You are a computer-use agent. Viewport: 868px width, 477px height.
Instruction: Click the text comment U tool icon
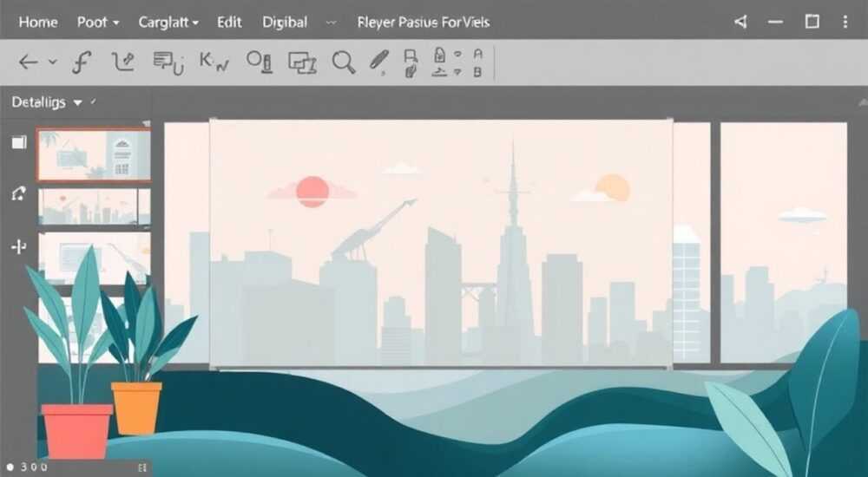[168, 62]
